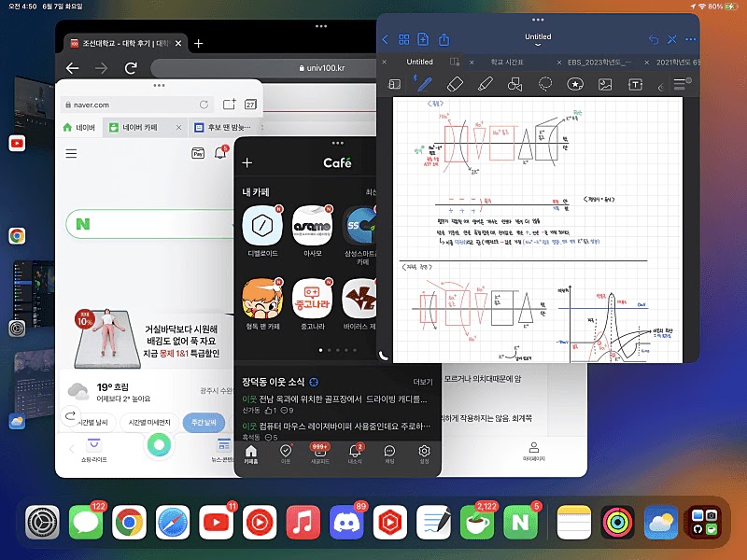The image size is (747, 560).
Task: Click the naver.com address field
Action: click(136, 105)
